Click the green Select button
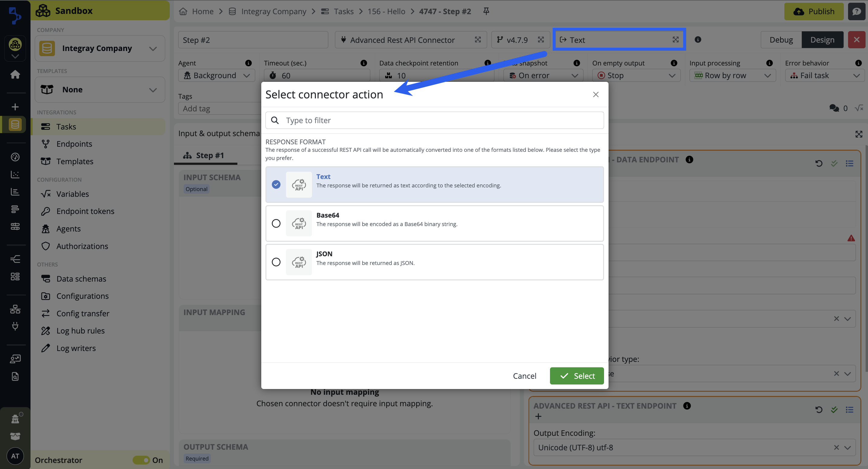Screen dimensions: 868x469 [x=577, y=376]
